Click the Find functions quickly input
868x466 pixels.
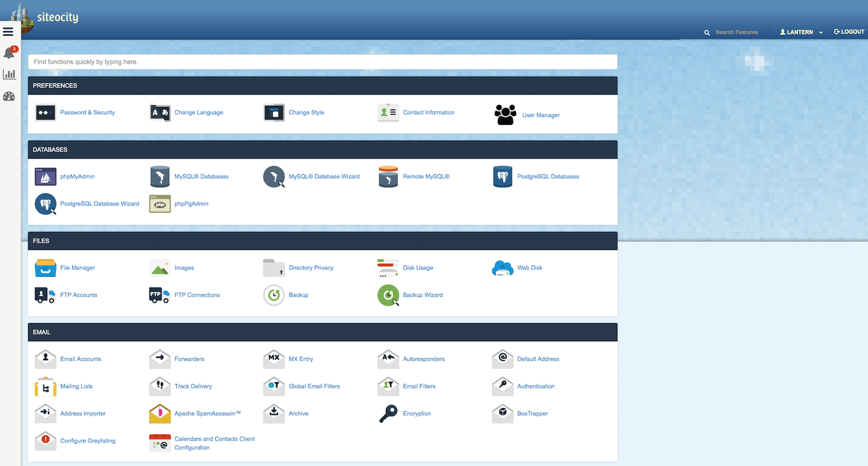point(323,62)
